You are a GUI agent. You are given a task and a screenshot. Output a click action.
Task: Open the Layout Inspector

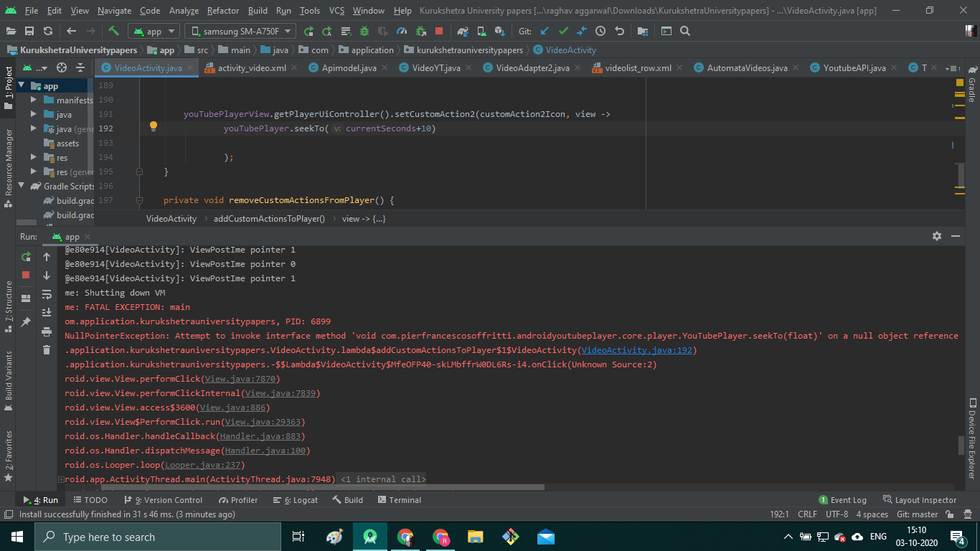920,500
